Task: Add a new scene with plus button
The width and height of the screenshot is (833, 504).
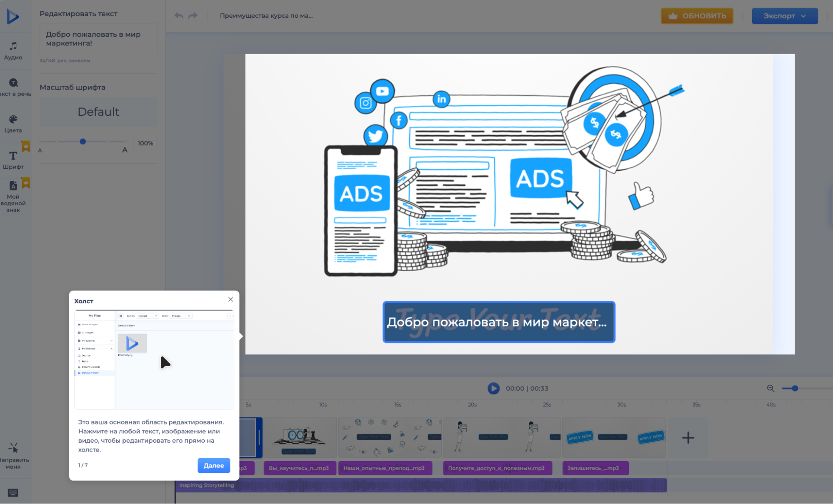Action: click(688, 437)
